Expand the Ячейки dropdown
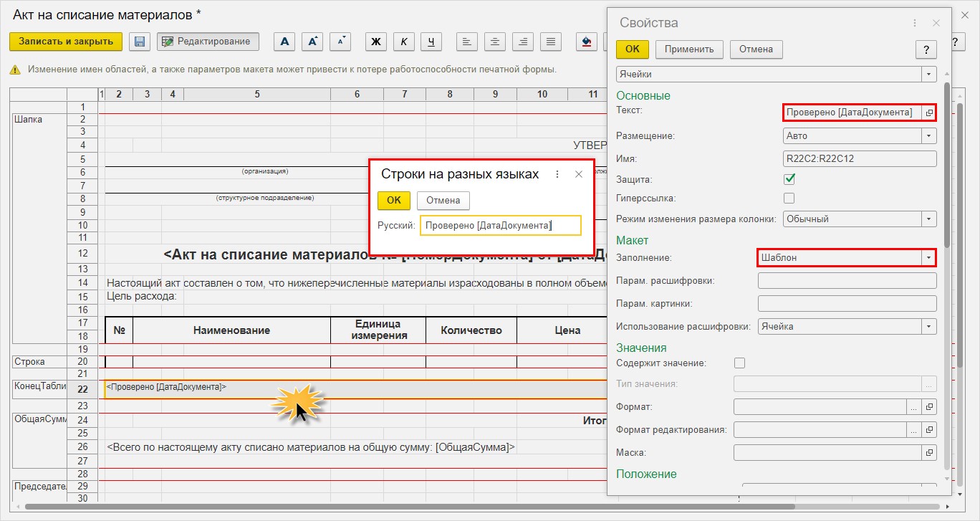 929,74
